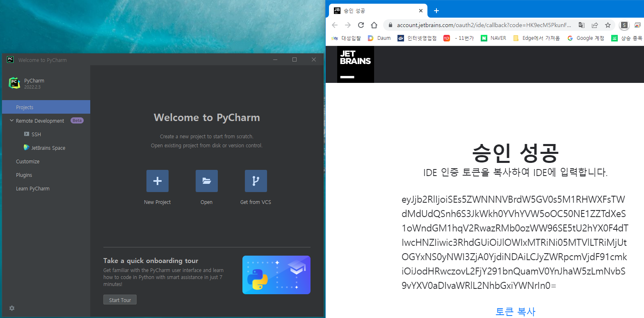644x318 pixels.
Task: Open settings gear in PyCharm welcome window
Action: click(x=12, y=308)
